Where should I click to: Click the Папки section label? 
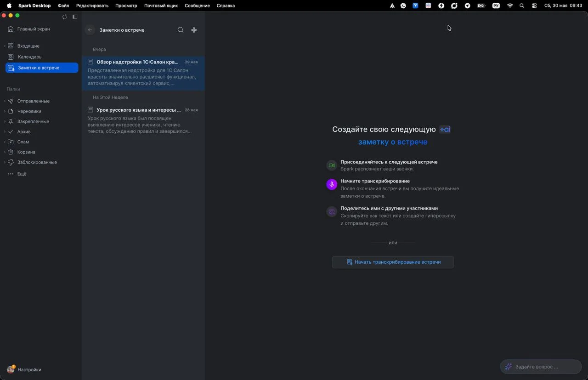[x=13, y=89]
